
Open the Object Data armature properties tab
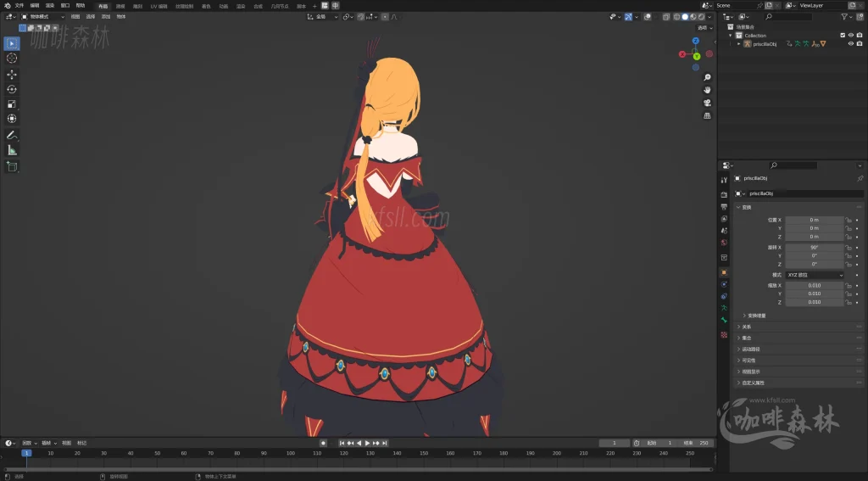pyautogui.click(x=724, y=308)
